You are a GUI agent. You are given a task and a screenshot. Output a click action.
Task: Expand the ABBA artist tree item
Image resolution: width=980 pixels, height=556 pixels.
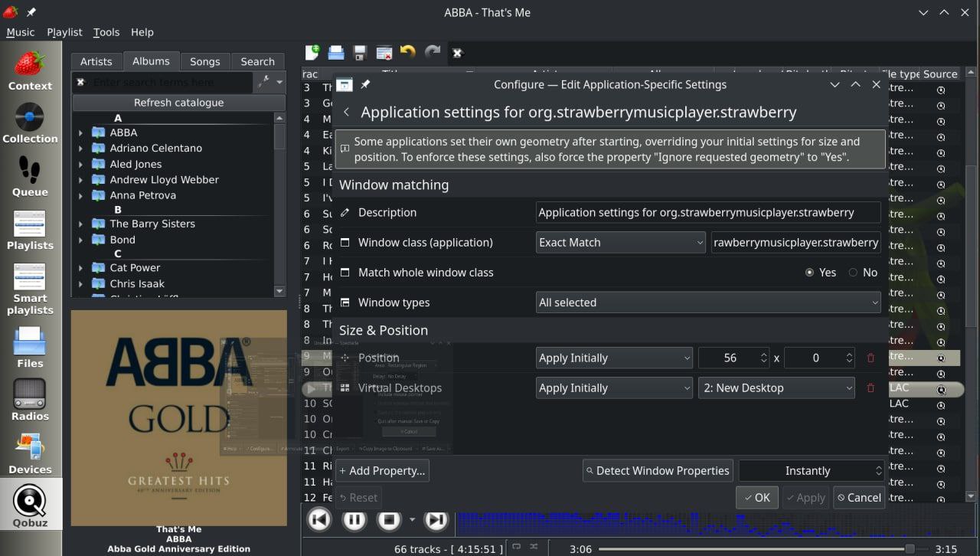click(80, 132)
